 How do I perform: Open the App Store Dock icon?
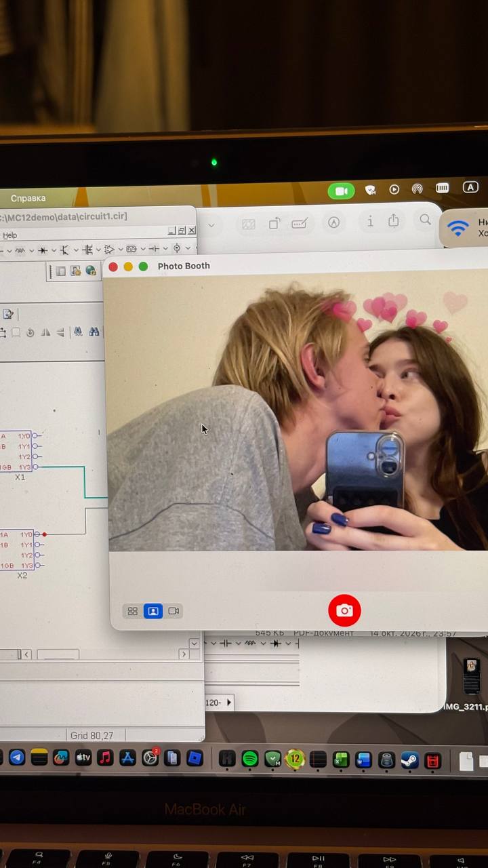coord(127,757)
